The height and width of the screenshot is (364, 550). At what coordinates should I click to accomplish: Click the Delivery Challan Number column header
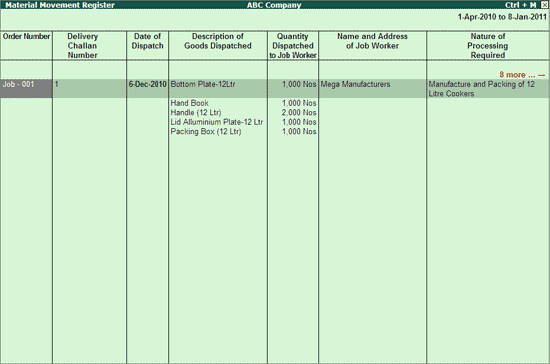(x=82, y=46)
